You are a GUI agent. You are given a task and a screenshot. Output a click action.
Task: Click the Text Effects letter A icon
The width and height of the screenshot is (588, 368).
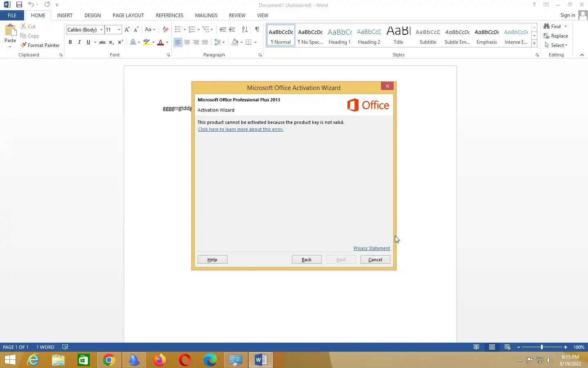click(x=133, y=42)
